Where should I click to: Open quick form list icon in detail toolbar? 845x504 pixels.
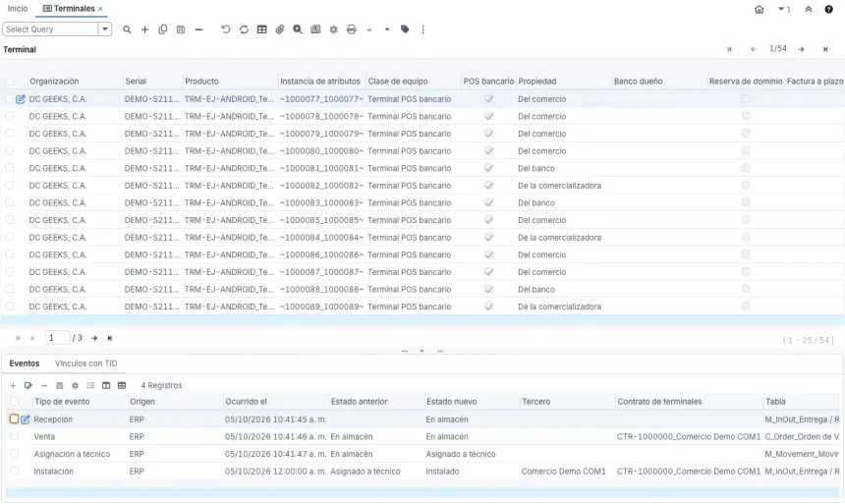click(90, 385)
